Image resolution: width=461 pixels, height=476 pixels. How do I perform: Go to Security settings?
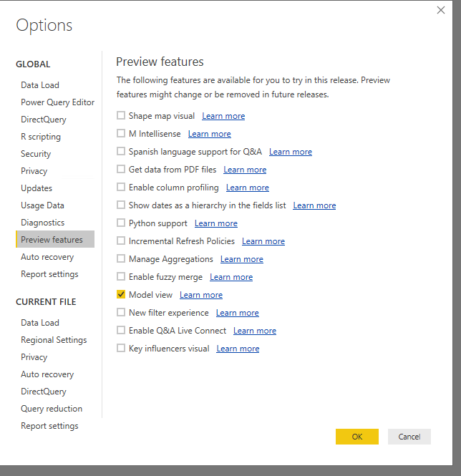(36, 154)
